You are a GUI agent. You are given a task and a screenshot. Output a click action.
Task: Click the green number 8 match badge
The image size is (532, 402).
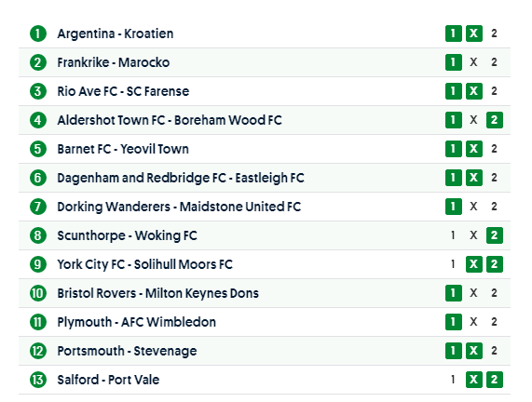click(x=38, y=235)
